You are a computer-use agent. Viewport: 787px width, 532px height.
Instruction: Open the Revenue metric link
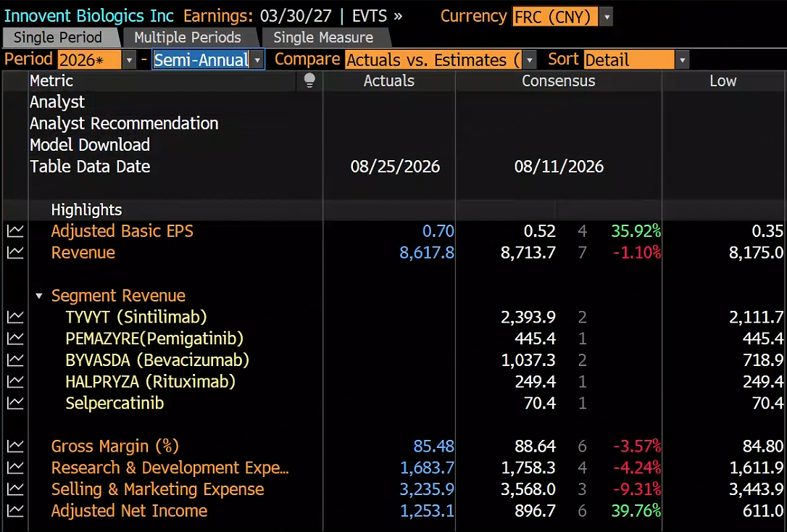[x=83, y=252]
